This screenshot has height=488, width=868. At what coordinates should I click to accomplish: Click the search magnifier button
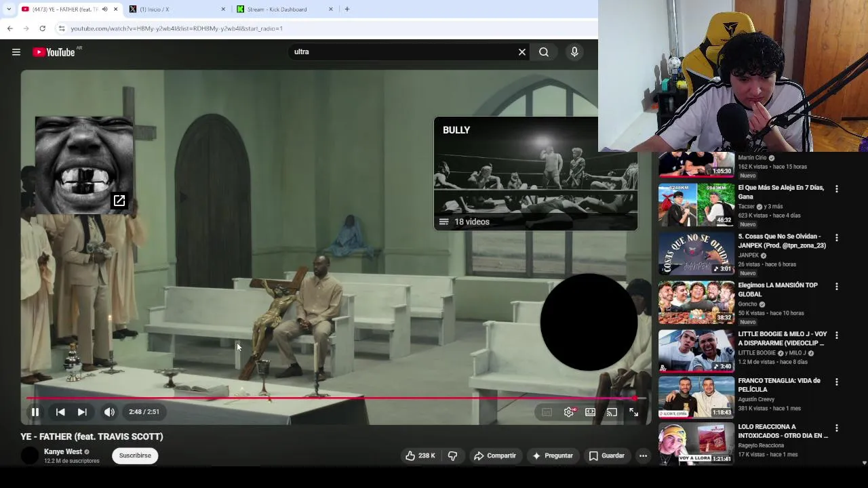544,52
